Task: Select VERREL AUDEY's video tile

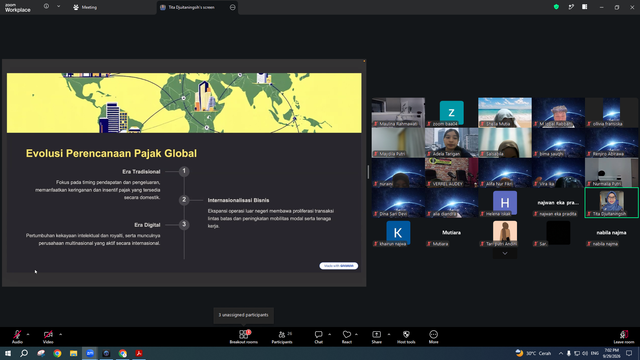Action: [x=451, y=172]
